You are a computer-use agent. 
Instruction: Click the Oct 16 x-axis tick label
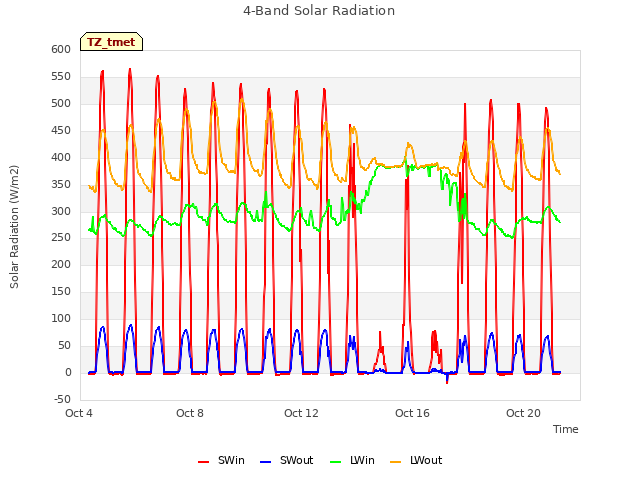[x=412, y=413]
